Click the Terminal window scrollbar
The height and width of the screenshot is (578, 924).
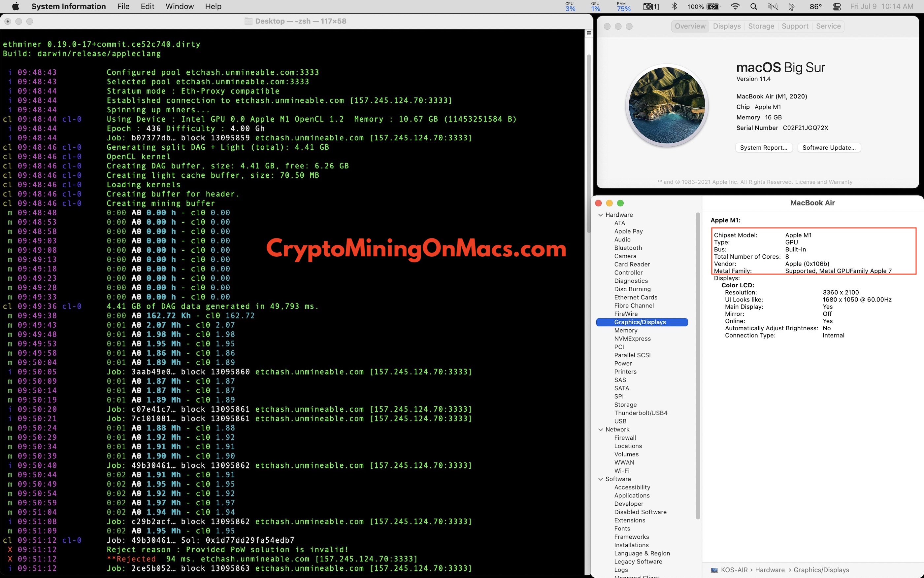pos(589,143)
